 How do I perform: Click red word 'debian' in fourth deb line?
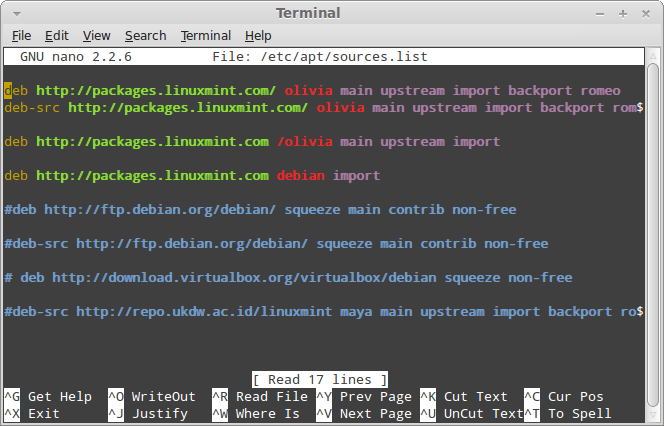click(301, 175)
